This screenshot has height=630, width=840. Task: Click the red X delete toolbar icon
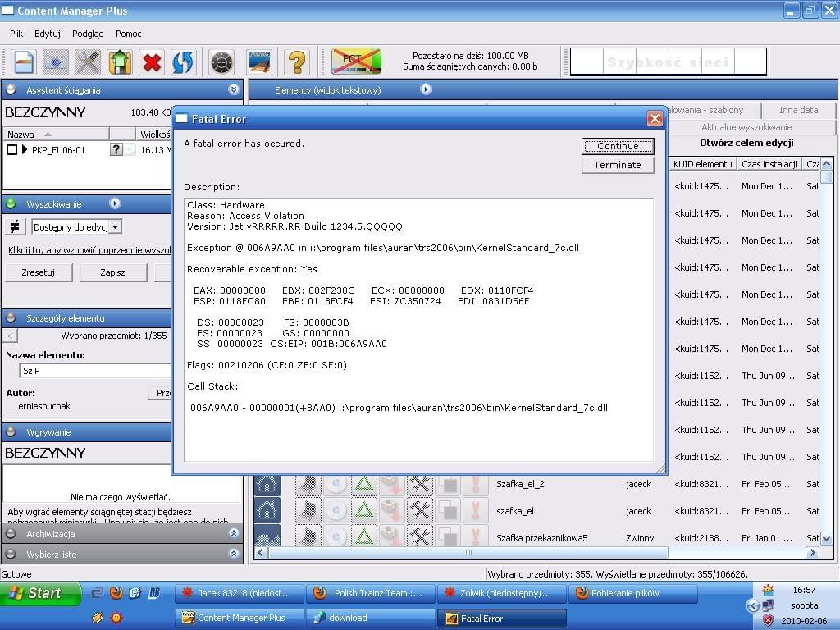click(x=152, y=62)
